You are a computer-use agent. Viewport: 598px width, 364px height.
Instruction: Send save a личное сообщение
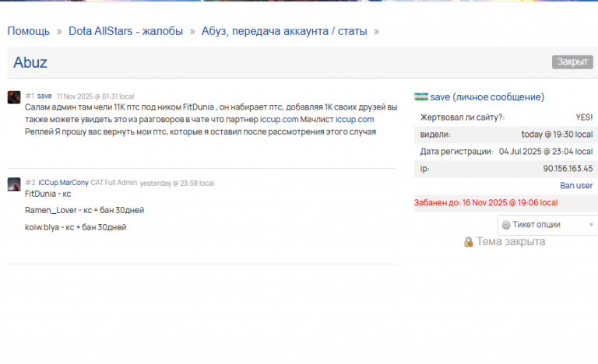coord(498,96)
